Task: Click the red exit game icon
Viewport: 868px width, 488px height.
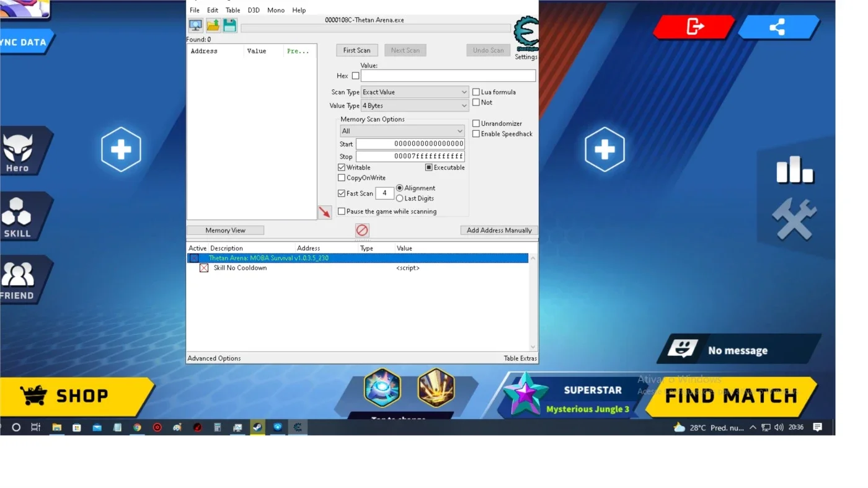Action: pos(694,27)
